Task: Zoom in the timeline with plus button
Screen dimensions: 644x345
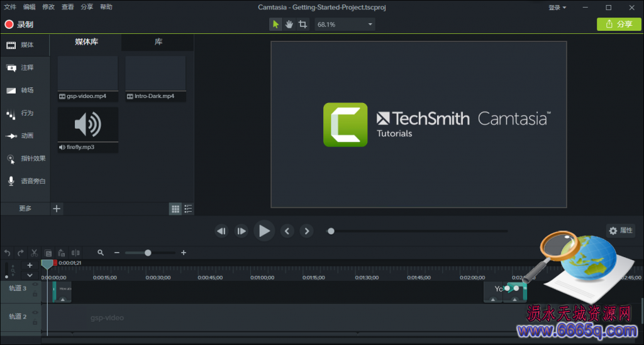Action: pyautogui.click(x=184, y=253)
